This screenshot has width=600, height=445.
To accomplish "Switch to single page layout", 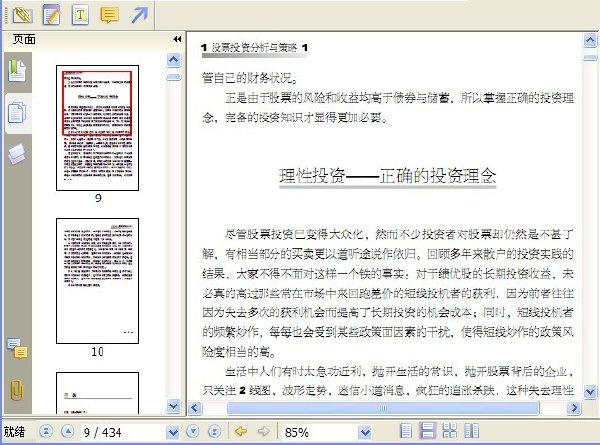I will click(406, 431).
